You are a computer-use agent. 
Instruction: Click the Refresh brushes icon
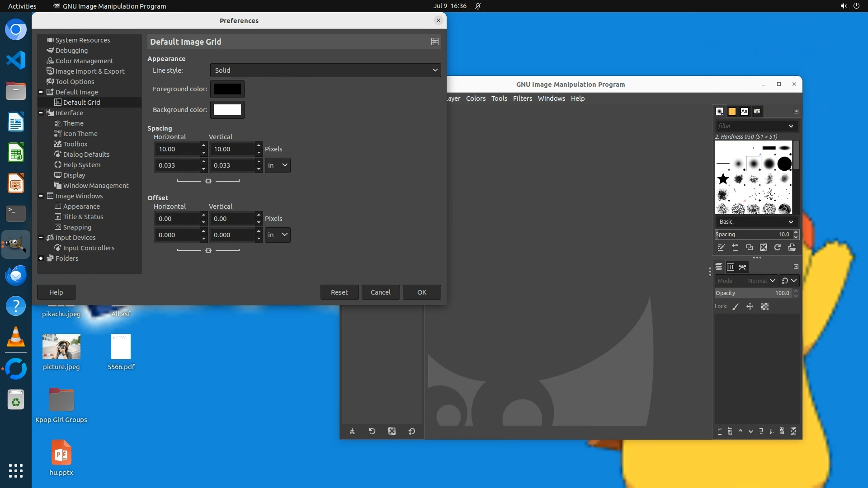(778, 248)
